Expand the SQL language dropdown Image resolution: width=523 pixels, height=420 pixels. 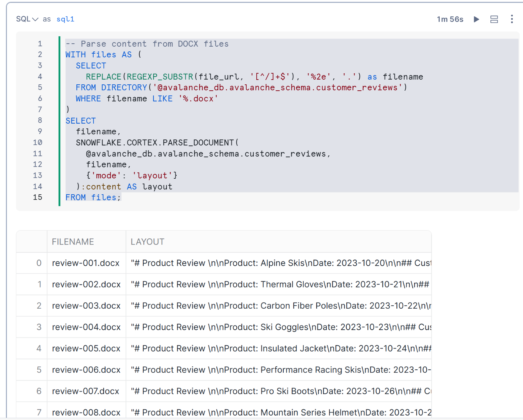[x=27, y=19]
